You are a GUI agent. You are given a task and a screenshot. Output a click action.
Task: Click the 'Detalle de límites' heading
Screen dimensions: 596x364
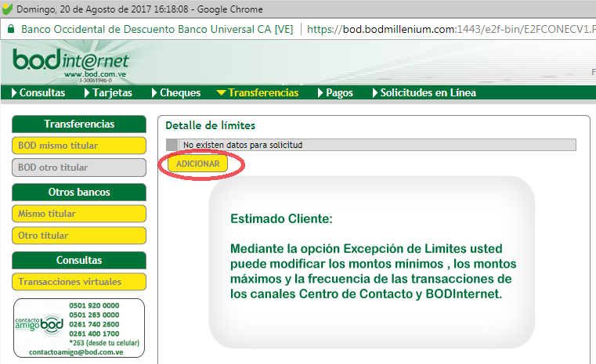[x=210, y=125]
